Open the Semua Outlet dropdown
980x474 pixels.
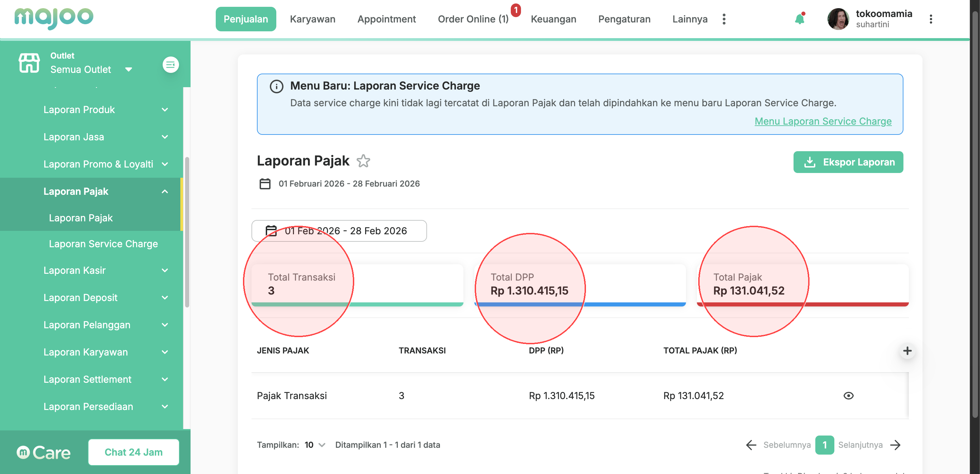(91, 69)
